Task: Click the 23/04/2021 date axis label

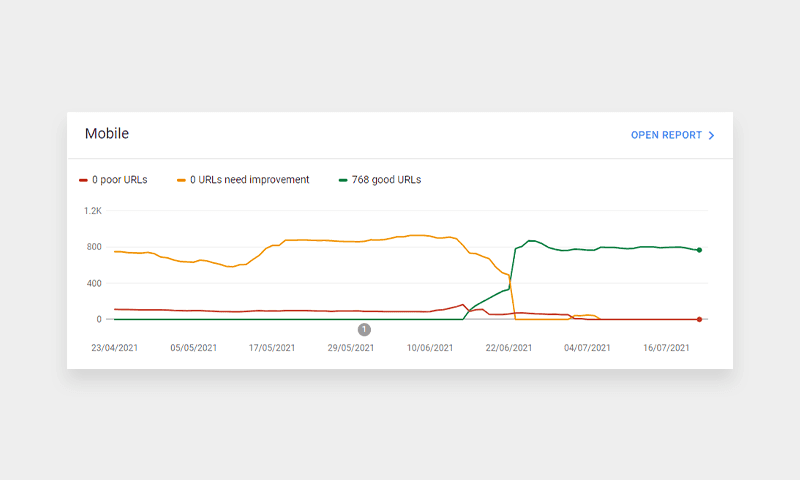Action: coord(116,348)
